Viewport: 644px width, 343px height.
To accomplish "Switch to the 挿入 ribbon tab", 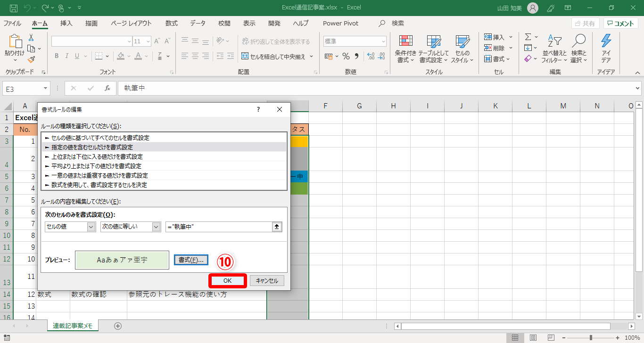I will 66,23.
